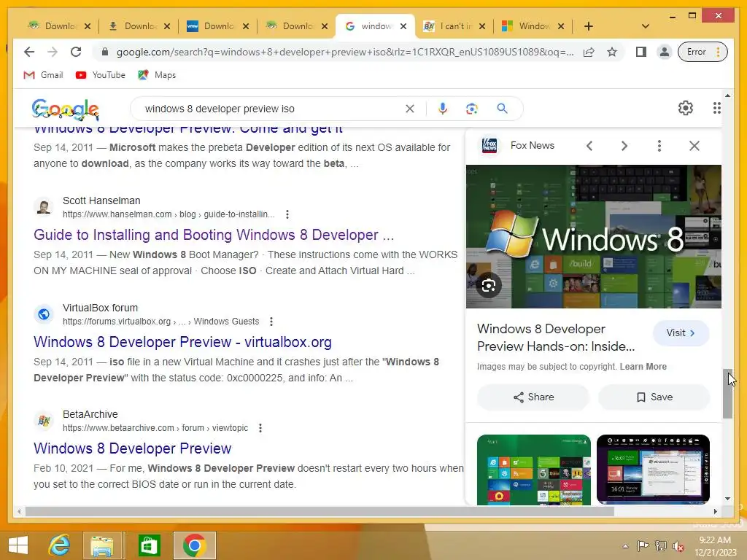This screenshot has height=560, width=747.
Task: Click into the Google search field
Action: click(271, 109)
